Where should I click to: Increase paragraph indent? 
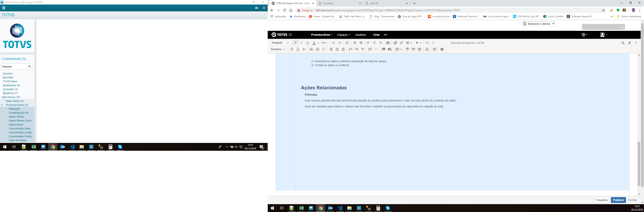[x=361, y=43]
